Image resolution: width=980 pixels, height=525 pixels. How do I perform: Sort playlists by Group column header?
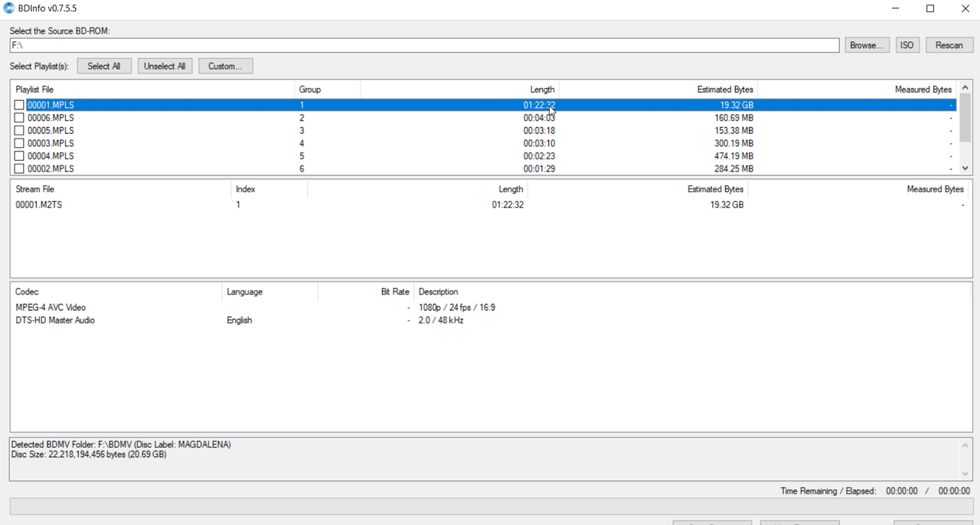[x=327, y=90]
